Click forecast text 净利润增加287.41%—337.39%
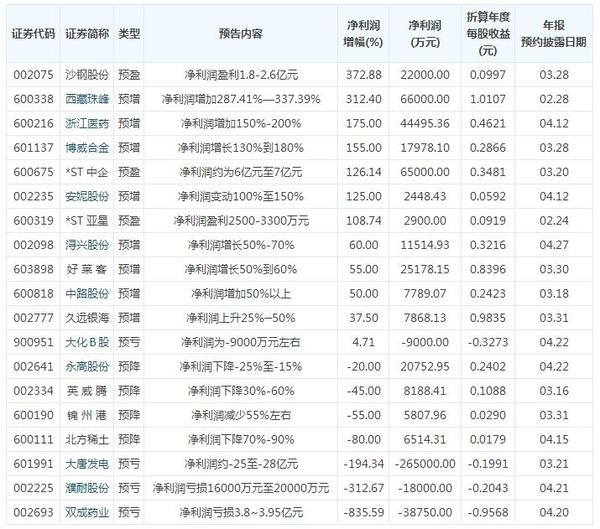The image size is (600, 529). click(241, 99)
